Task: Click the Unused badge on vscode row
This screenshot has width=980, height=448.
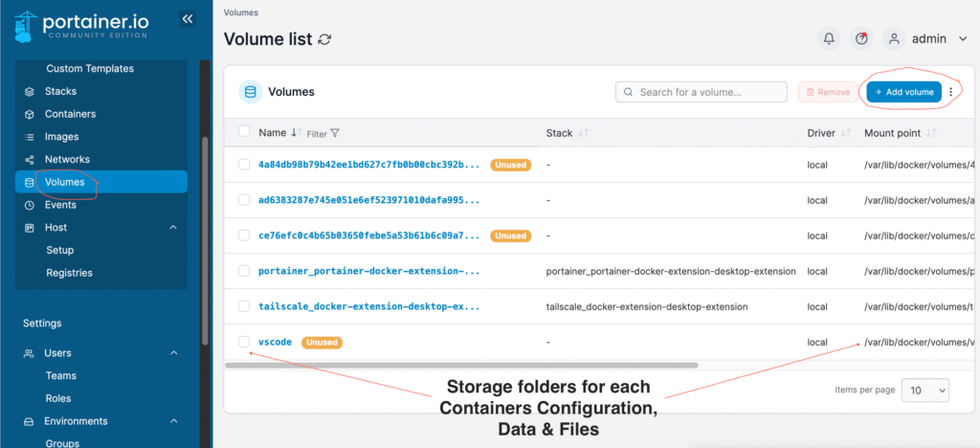Action: click(322, 343)
